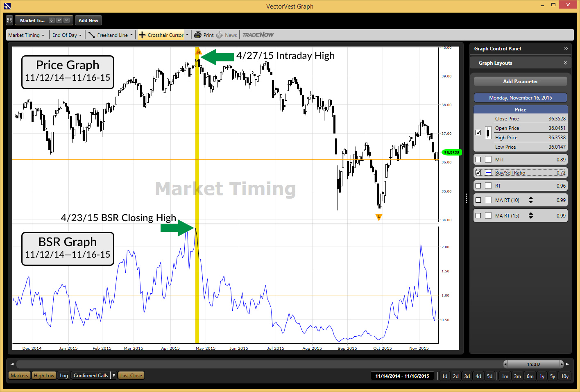
Task: Enable the MA RT (10) checkbox
Action: click(478, 200)
